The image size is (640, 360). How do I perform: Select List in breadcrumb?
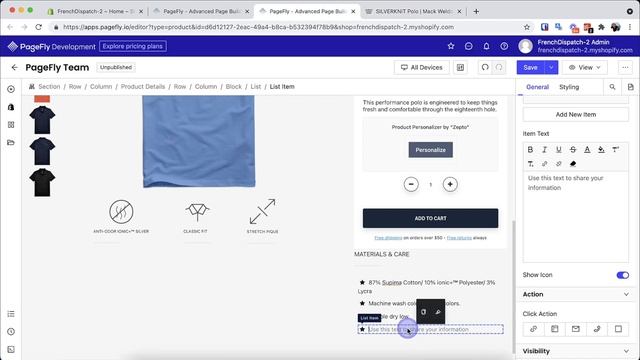tap(256, 87)
